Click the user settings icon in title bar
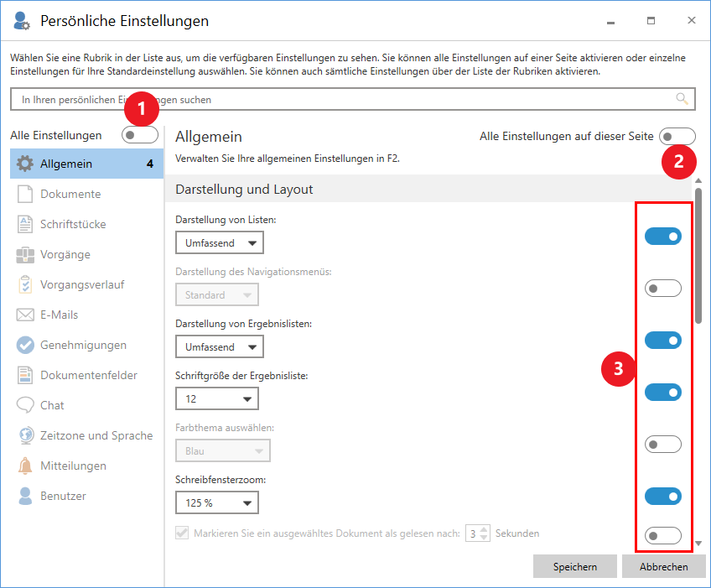Screen dimensions: 711x588 coord(21,21)
